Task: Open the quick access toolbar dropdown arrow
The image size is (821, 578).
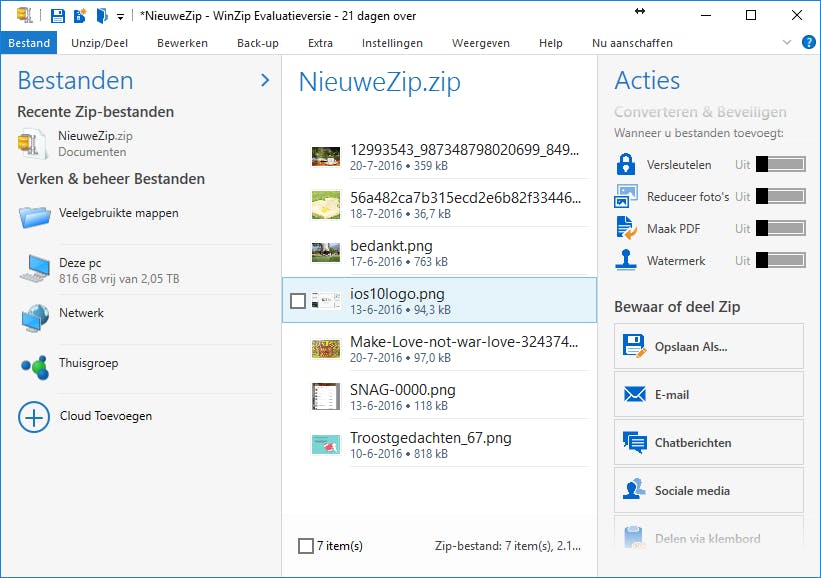Action: (x=121, y=17)
